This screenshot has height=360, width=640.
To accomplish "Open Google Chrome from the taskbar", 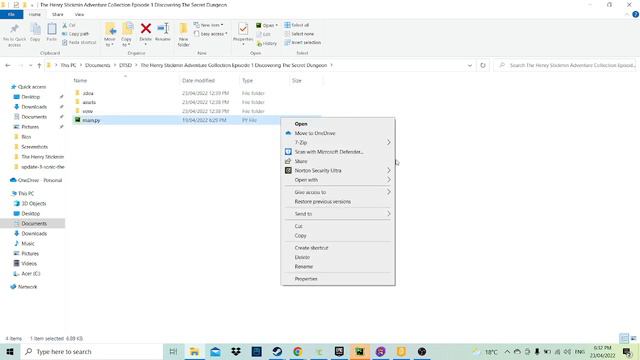I will (x=298, y=351).
